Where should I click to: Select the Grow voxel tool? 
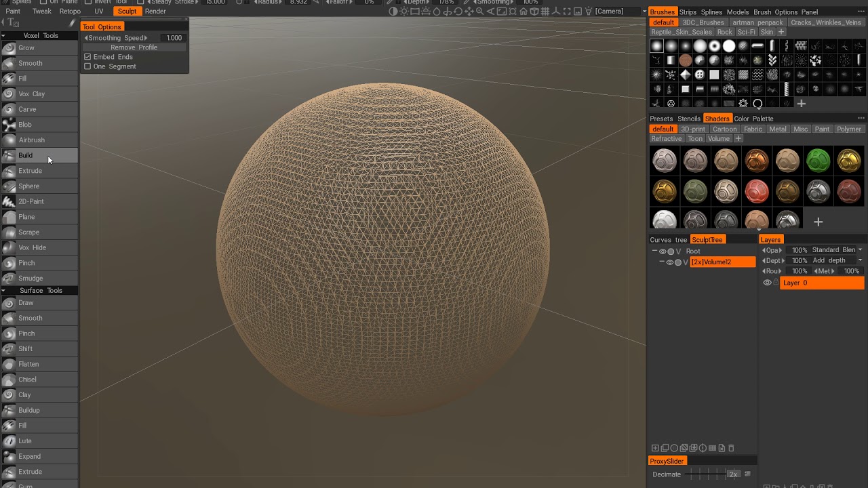(x=39, y=48)
